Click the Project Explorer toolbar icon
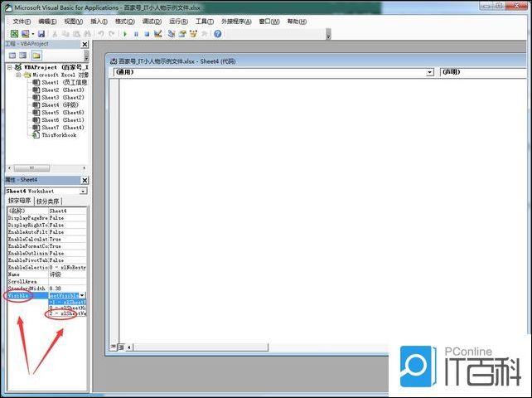Screen dimensions: 532x398 pos(172,34)
